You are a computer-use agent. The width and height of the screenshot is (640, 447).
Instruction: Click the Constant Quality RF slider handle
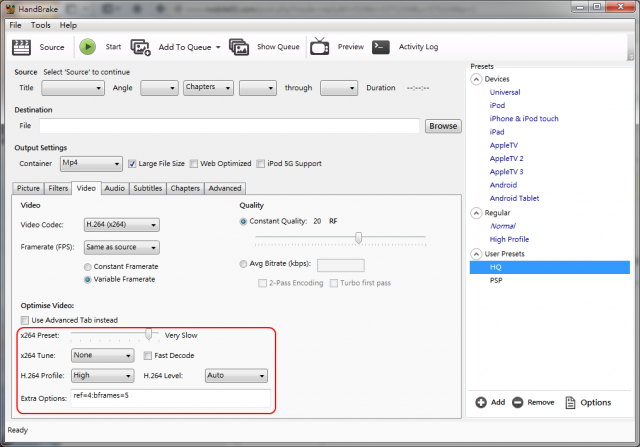(x=358, y=237)
